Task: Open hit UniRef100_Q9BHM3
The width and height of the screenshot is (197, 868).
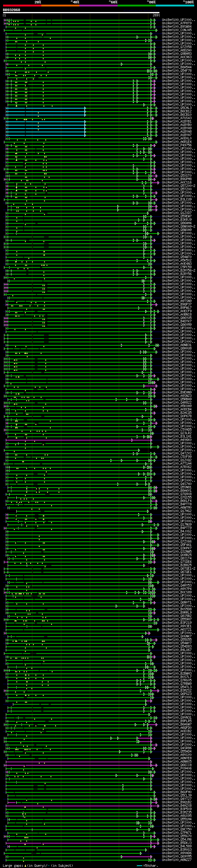Action: [177, 54]
